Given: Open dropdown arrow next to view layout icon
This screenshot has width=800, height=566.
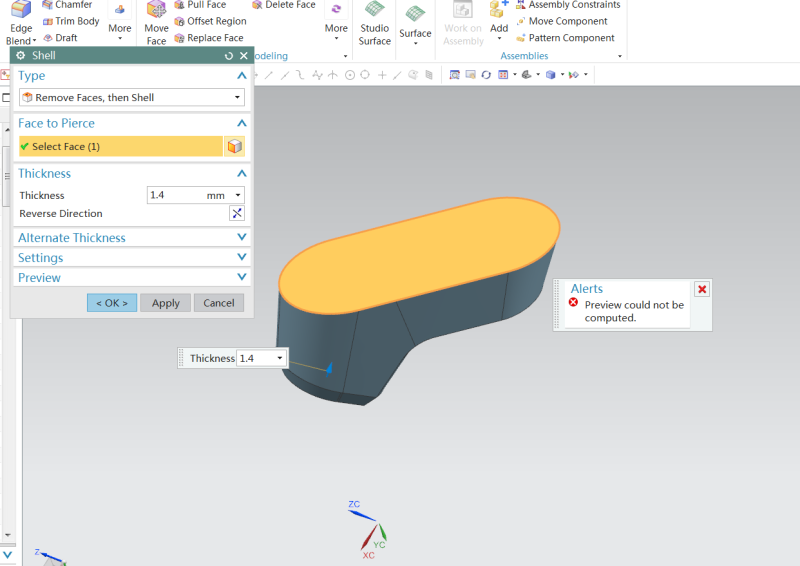Looking at the screenshot, I should pos(515,75).
